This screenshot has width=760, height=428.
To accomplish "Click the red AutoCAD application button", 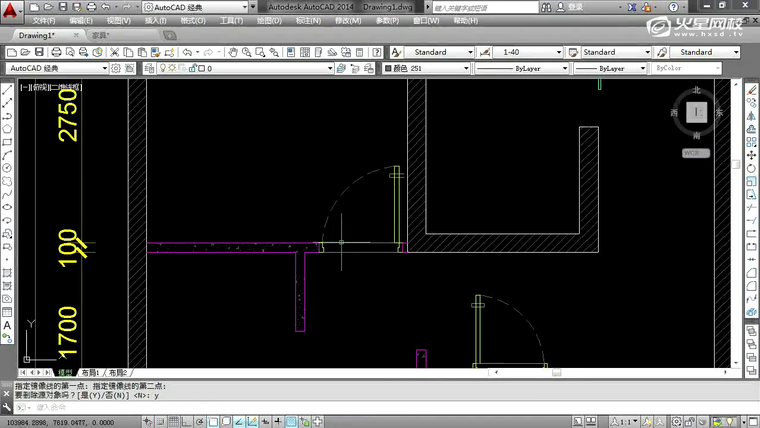I will 11,9.
